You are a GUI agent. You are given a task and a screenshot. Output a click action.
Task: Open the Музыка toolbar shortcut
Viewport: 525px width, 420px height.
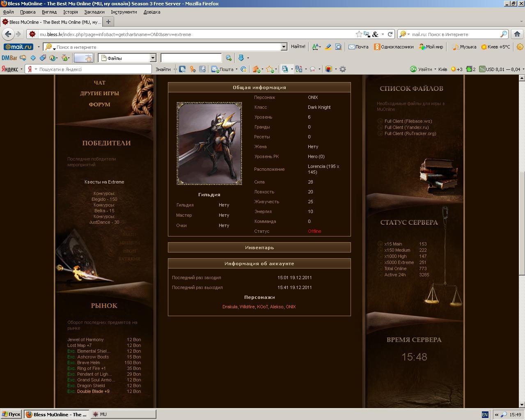coord(464,47)
